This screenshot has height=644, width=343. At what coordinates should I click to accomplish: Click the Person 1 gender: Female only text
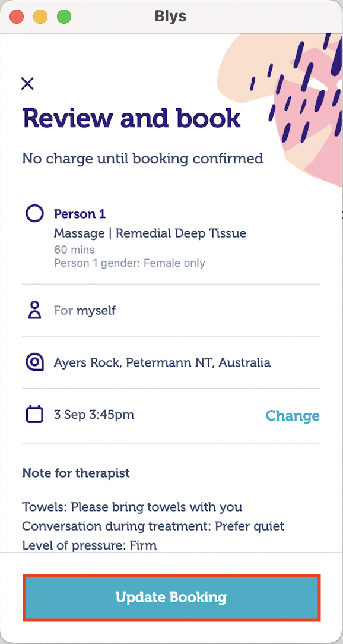pos(129,263)
